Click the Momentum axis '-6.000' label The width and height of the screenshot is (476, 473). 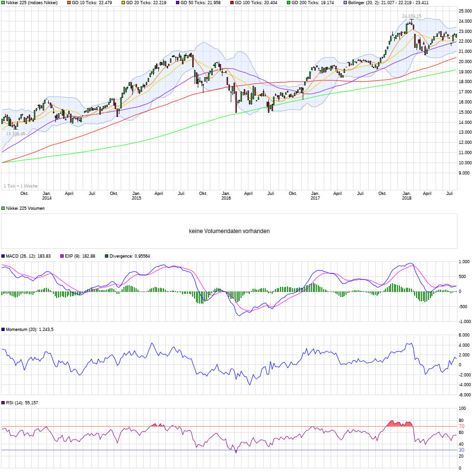click(464, 395)
